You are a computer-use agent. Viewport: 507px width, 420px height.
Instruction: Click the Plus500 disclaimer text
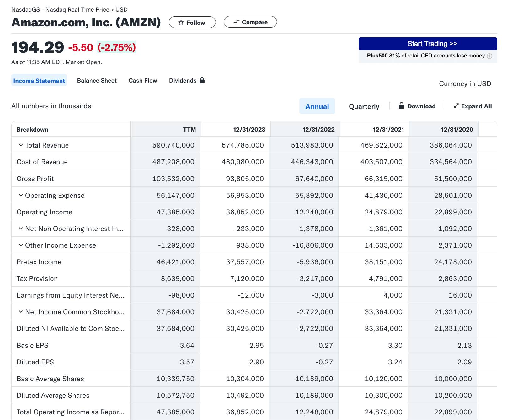pyautogui.click(x=426, y=56)
